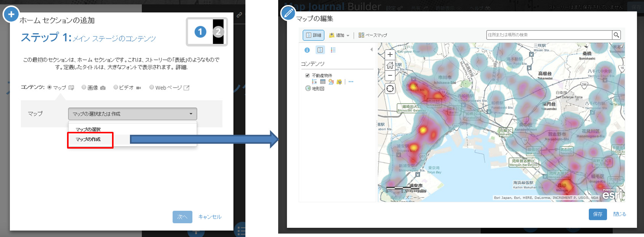Click the search magnifier icon
Image resolution: width=644 pixels, height=237 pixels.
coord(616,35)
